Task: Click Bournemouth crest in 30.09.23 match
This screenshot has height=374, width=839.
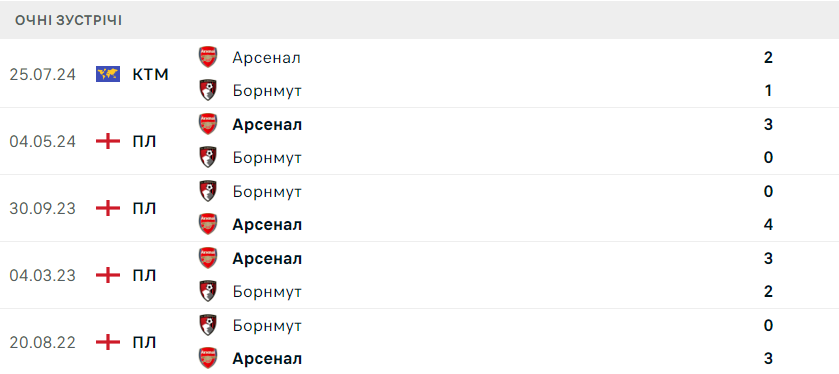Action: click(x=208, y=191)
